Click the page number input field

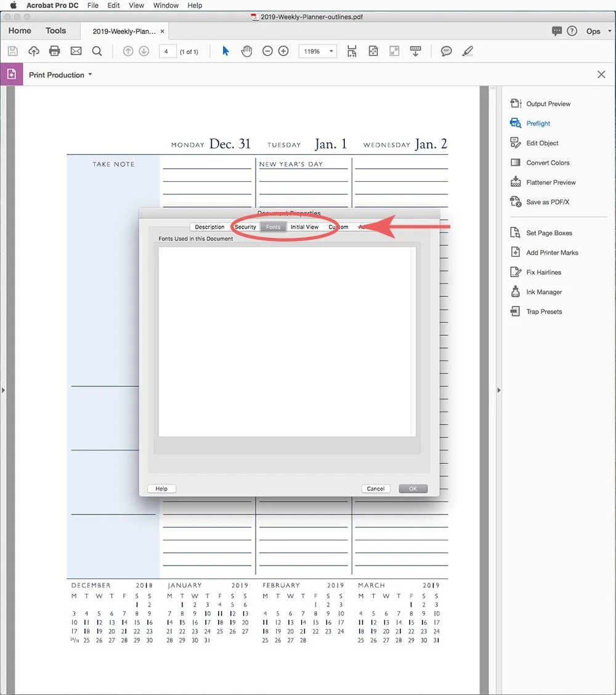pyautogui.click(x=168, y=51)
